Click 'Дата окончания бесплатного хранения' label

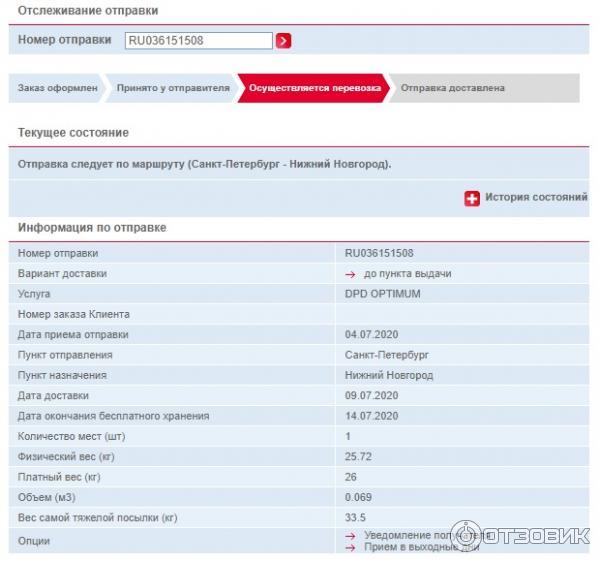click(113, 416)
